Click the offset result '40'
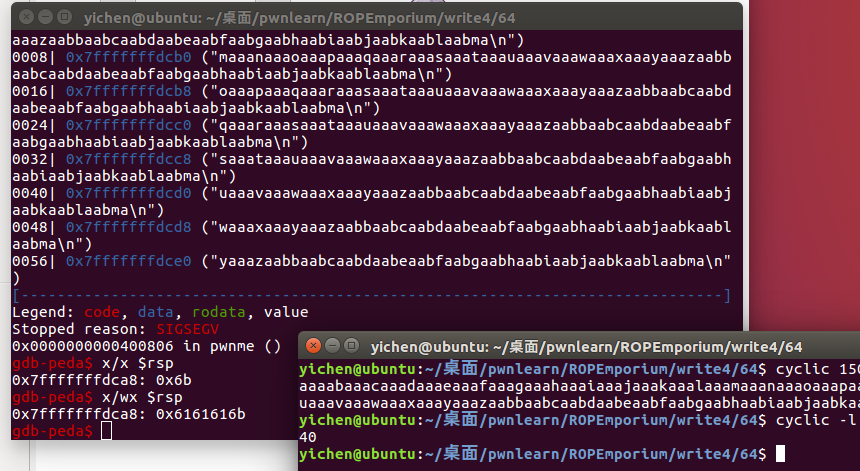 click(308, 438)
